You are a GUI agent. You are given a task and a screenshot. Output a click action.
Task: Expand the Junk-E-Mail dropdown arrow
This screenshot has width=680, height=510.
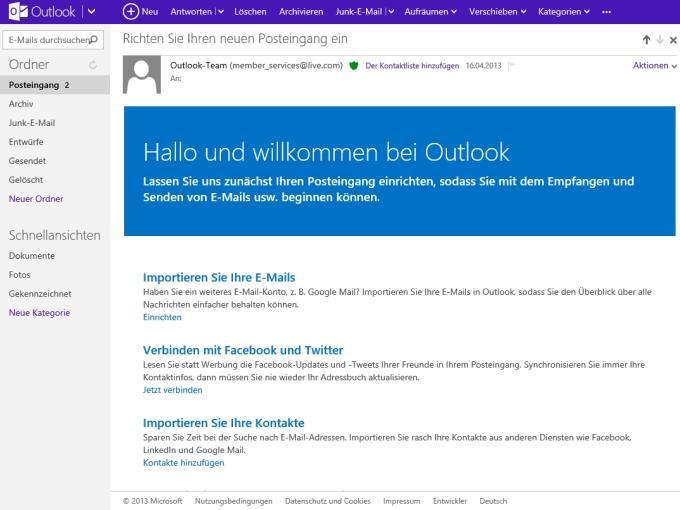click(x=391, y=12)
